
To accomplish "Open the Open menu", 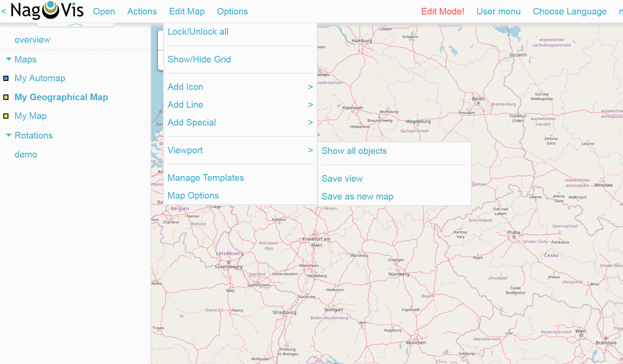I will coord(104,11).
